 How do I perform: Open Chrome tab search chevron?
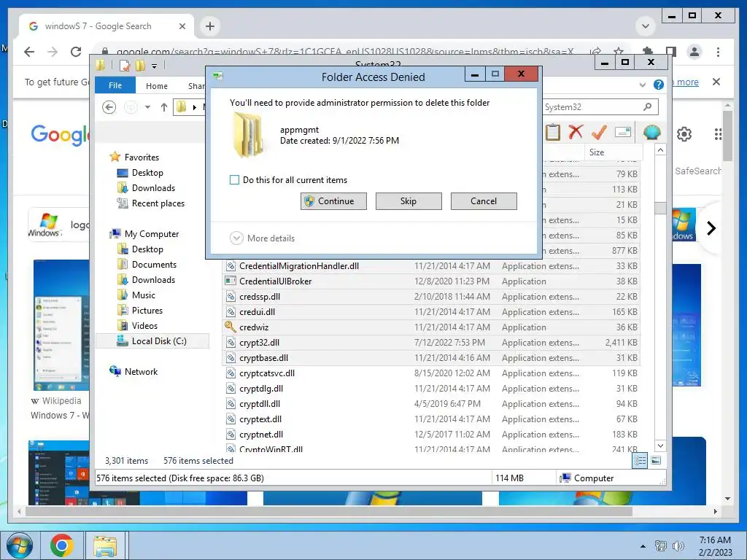[x=646, y=26]
